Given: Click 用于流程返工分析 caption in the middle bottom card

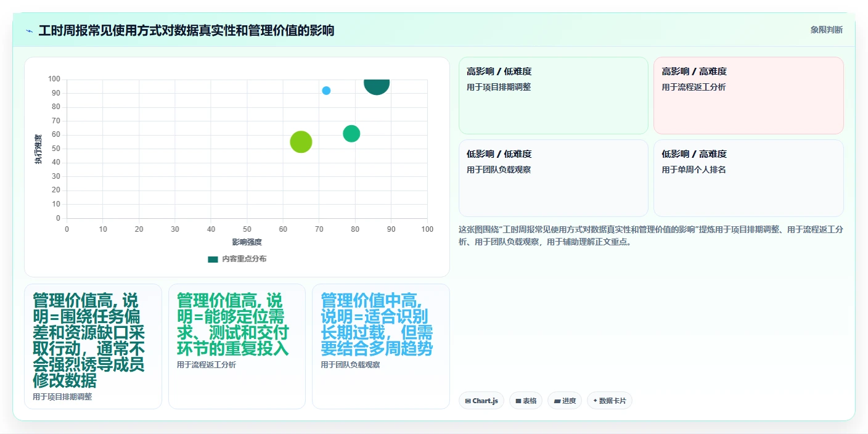Looking at the screenshot, I should [207, 364].
